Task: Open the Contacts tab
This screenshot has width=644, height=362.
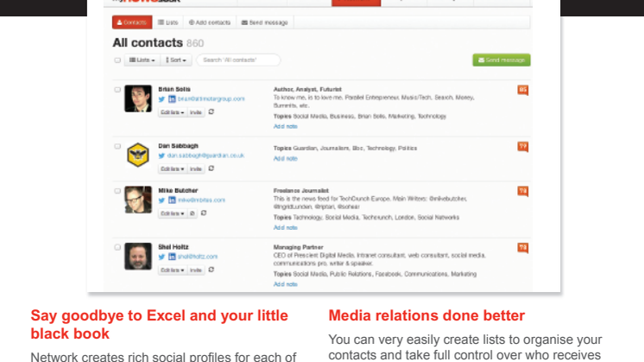Action: pos(132,22)
